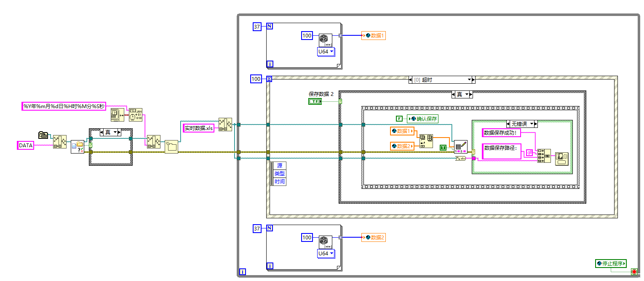Click the Concatenate Strings node near dialog
Viewport: 644px width, 281px height.
click(x=544, y=156)
